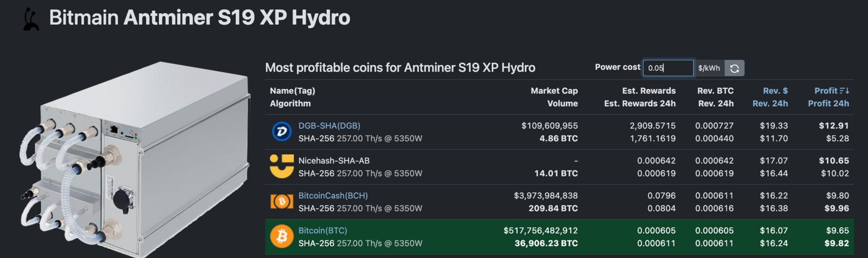868x258 pixels.
Task: Click the $/kWh unit label
Action: click(709, 68)
